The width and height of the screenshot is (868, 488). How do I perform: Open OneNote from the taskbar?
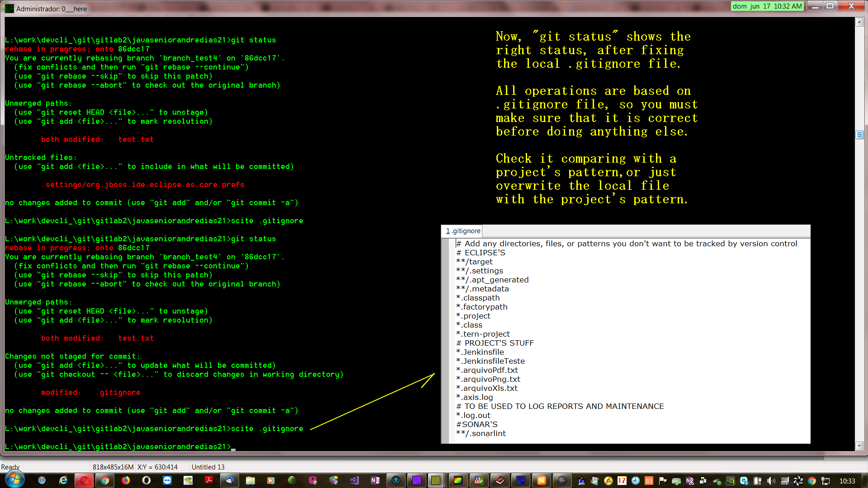click(x=375, y=480)
